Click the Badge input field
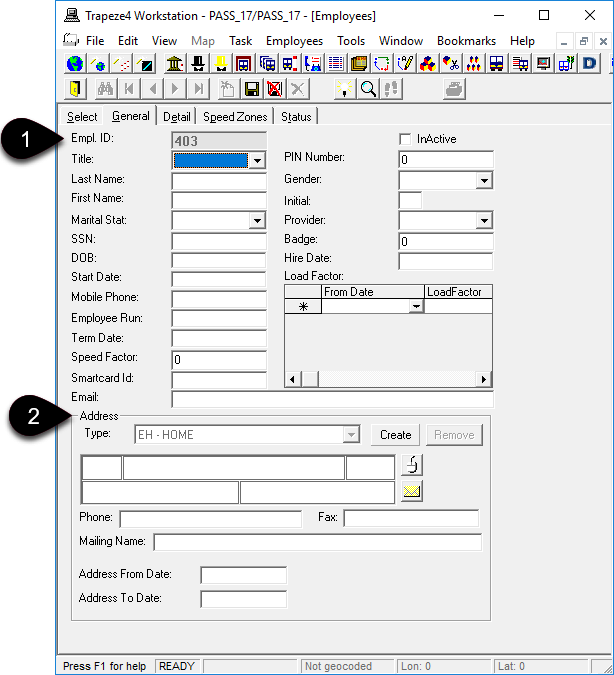Viewport: 614px width, 675px height. coord(446,242)
